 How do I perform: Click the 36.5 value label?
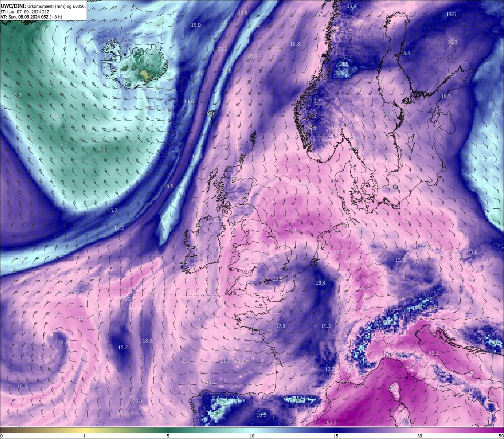click(x=435, y=218)
